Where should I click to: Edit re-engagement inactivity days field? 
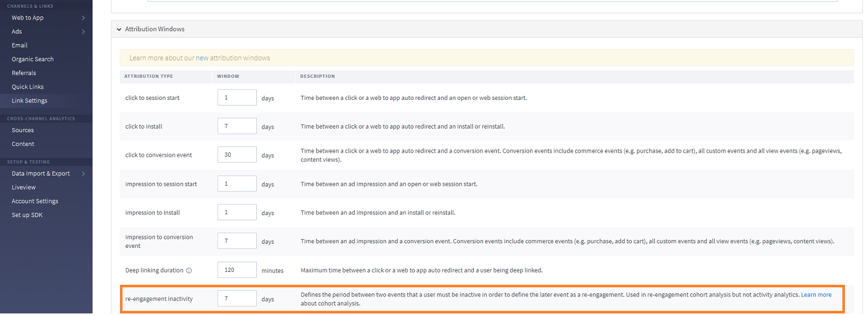[x=237, y=299]
